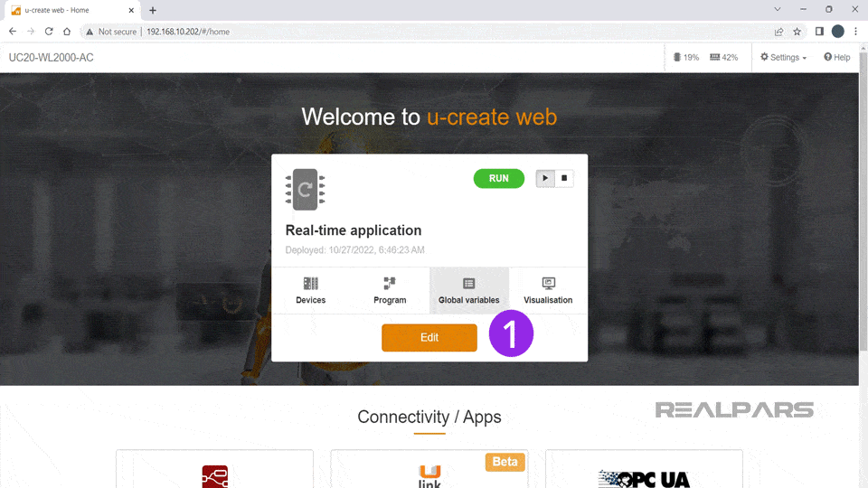This screenshot has width=868, height=488.
Task: Open the browser profile avatar
Action: click(x=837, y=32)
